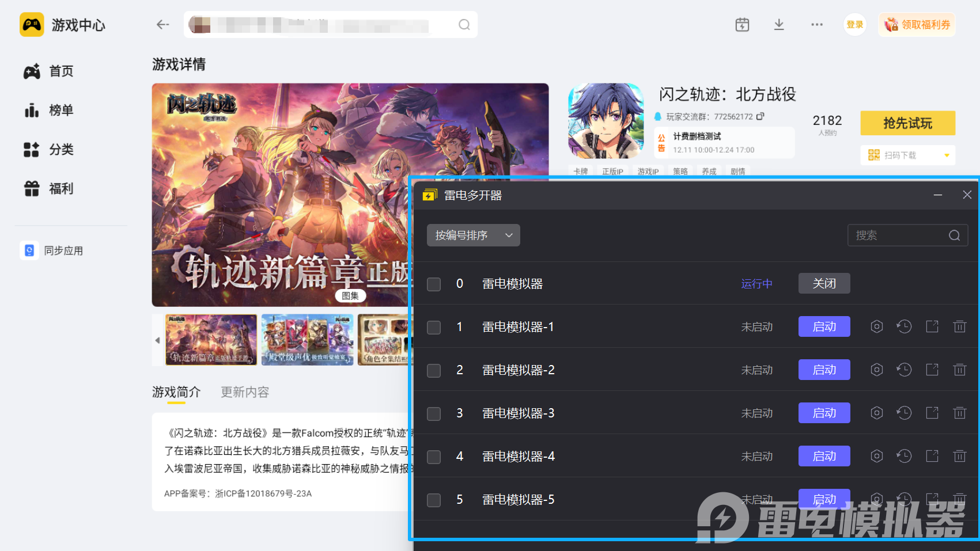Open the calendar/daily events icon in the top bar
This screenshot has height=551, width=980.
[x=742, y=24]
